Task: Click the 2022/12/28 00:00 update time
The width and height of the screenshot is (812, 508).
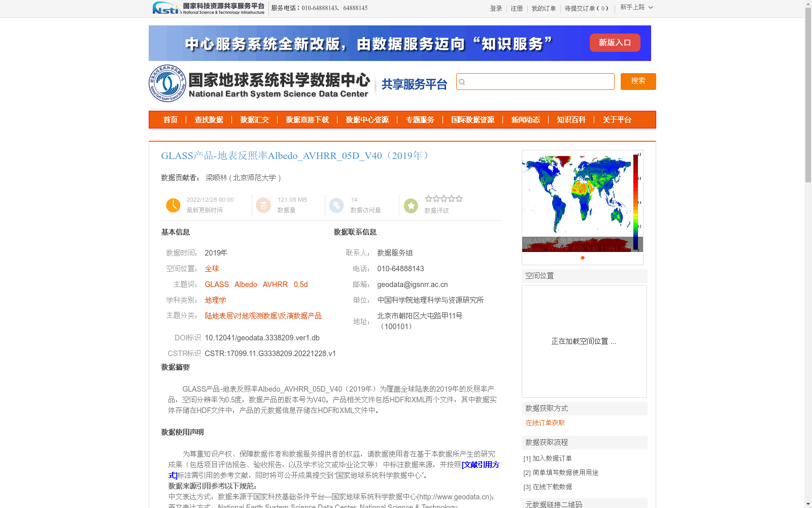Action: click(x=210, y=200)
